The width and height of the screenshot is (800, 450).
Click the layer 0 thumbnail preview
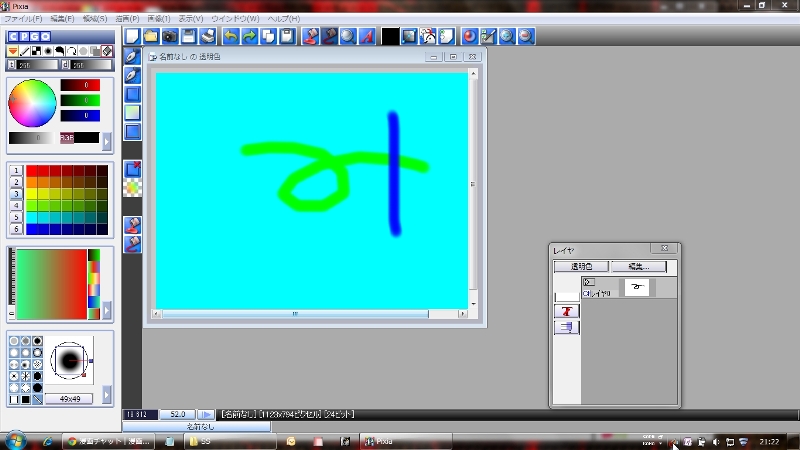coord(637,287)
